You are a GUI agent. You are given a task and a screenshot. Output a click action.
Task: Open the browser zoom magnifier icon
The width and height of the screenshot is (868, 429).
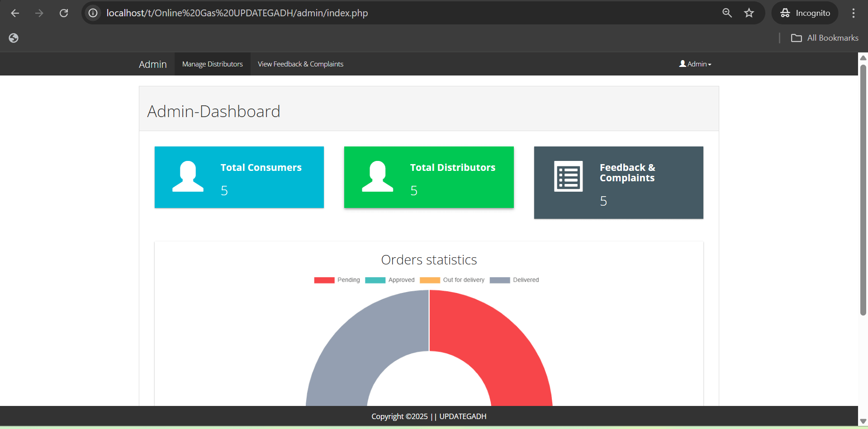coord(727,13)
